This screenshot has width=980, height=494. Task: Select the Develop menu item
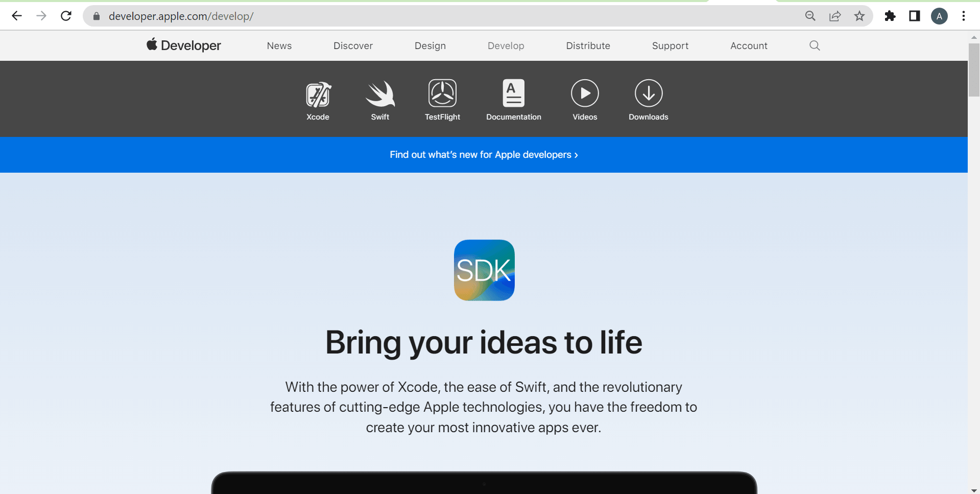click(x=506, y=45)
